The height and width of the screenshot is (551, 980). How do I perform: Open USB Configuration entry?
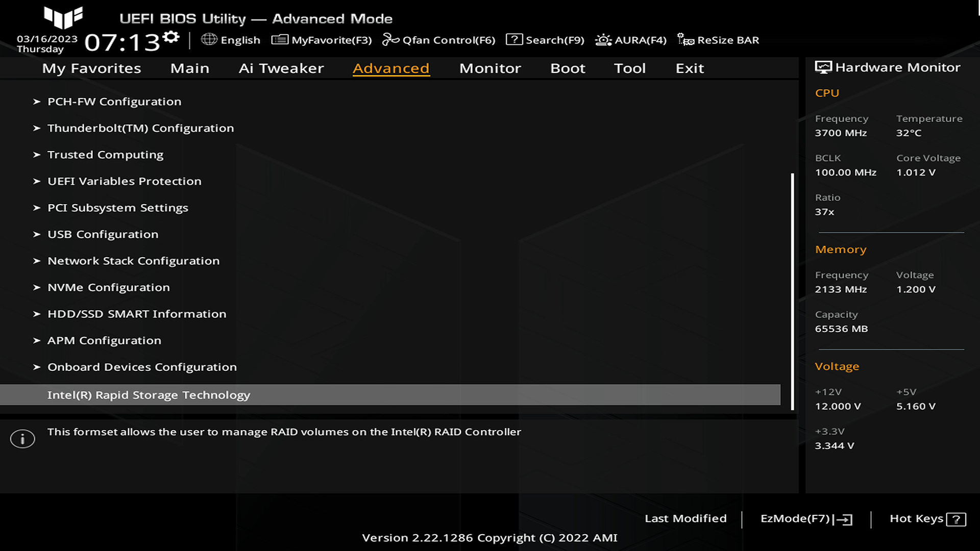coord(103,234)
